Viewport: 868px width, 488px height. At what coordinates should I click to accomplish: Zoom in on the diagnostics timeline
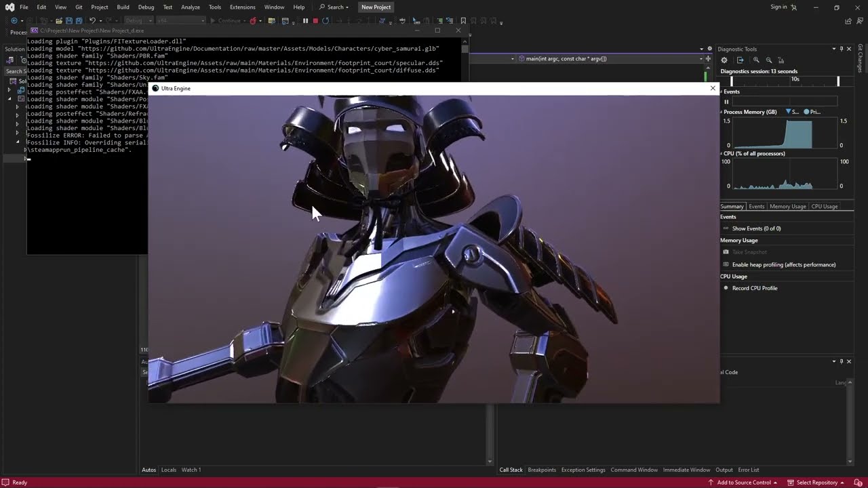point(756,60)
